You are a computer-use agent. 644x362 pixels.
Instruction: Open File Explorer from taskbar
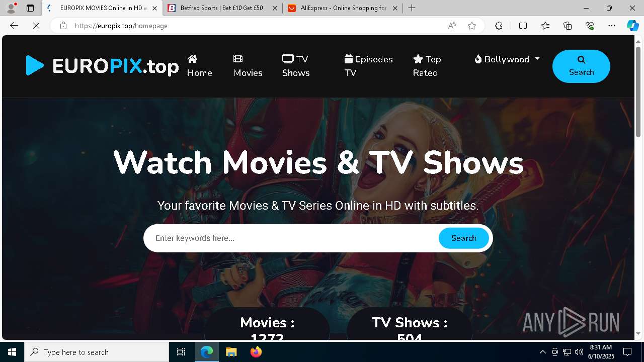231,352
